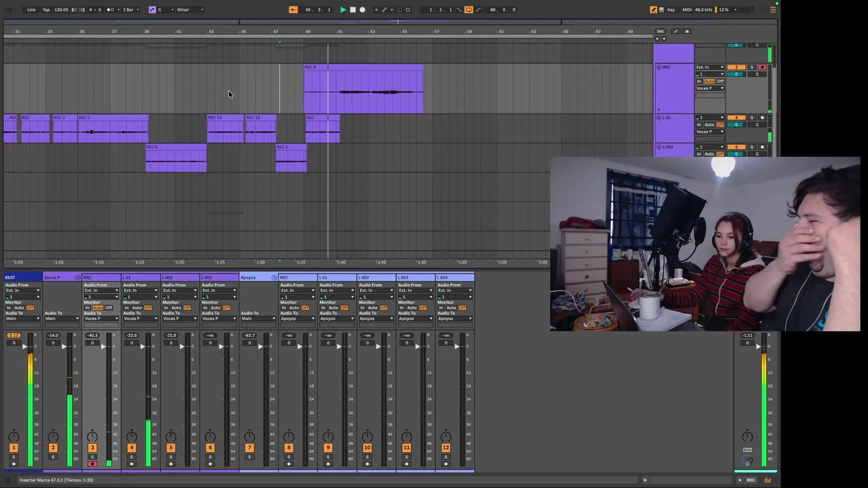The height and width of the screenshot is (488, 868).
Task: Deactivate arrangement track activator 4
Action: point(736,117)
